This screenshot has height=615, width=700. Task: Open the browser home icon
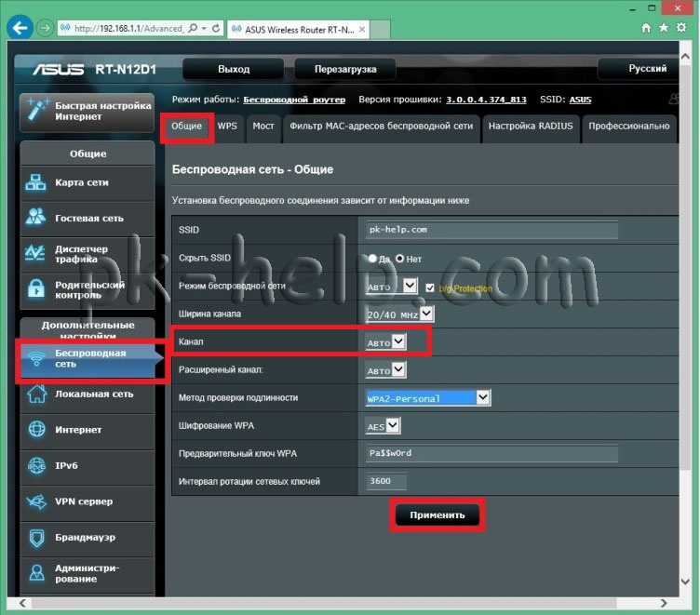pyautogui.click(x=645, y=28)
